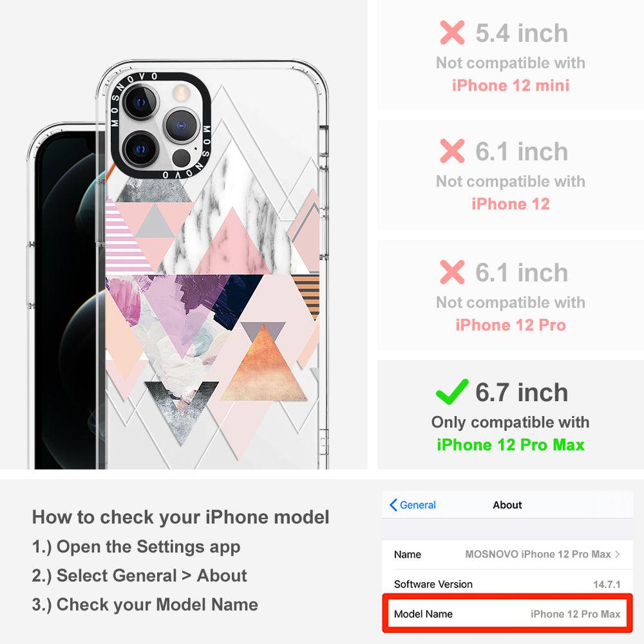The height and width of the screenshot is (644, 644).
Task: Click the right middle camera lens
Action: (x=181, y=126)
